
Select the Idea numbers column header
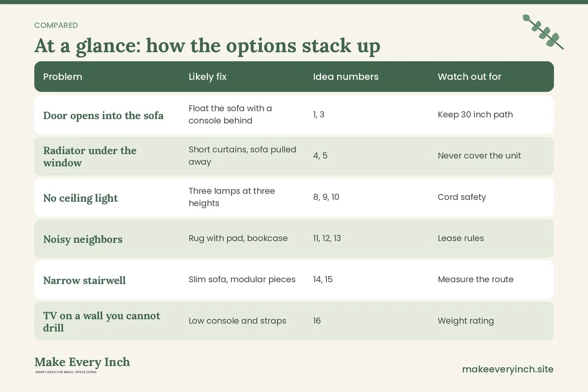[346, 76]
